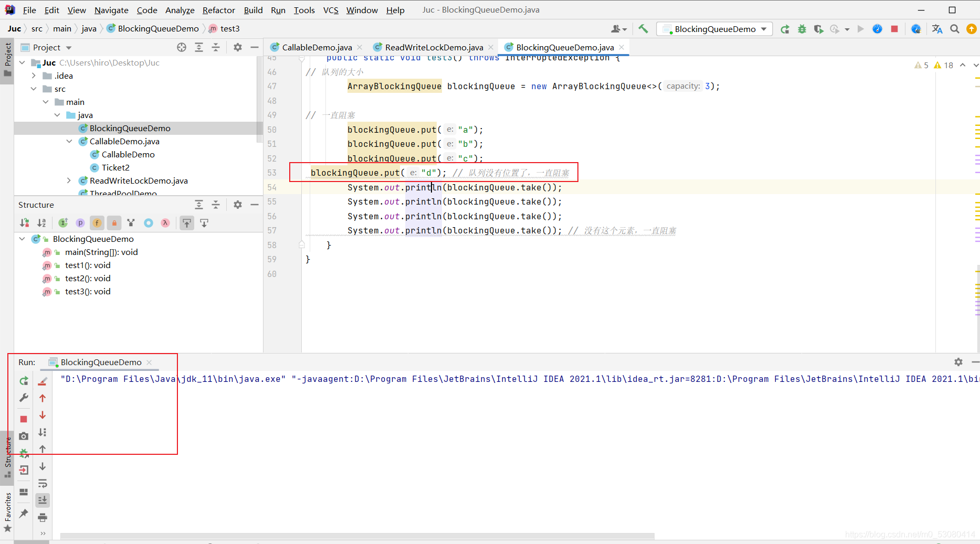Open the Favorites side tool window
This screenshot has width=980, height=544.
click(x=8, y=512)
